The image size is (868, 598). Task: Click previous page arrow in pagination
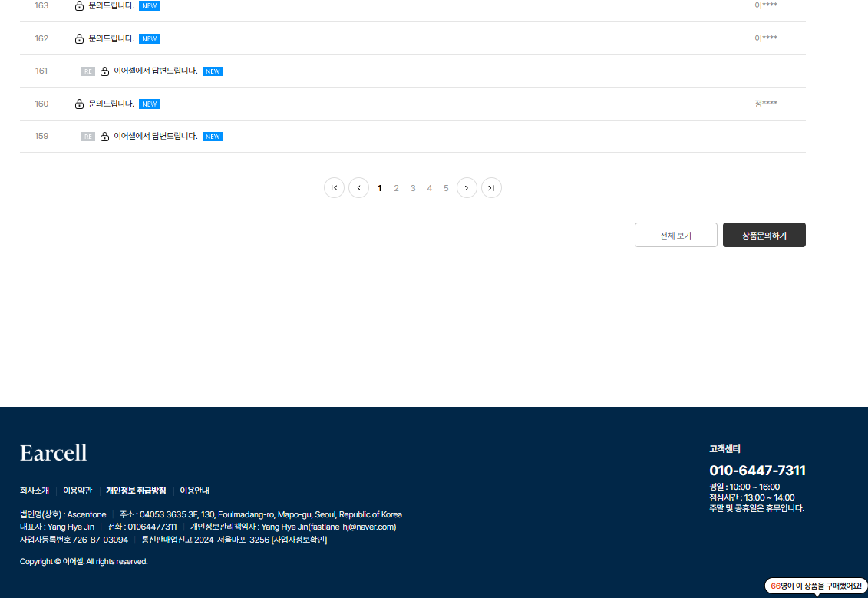click(358, 188)
